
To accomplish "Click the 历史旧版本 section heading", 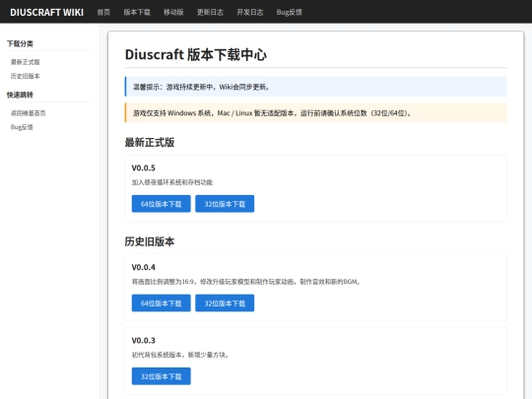I will [150, 241].
